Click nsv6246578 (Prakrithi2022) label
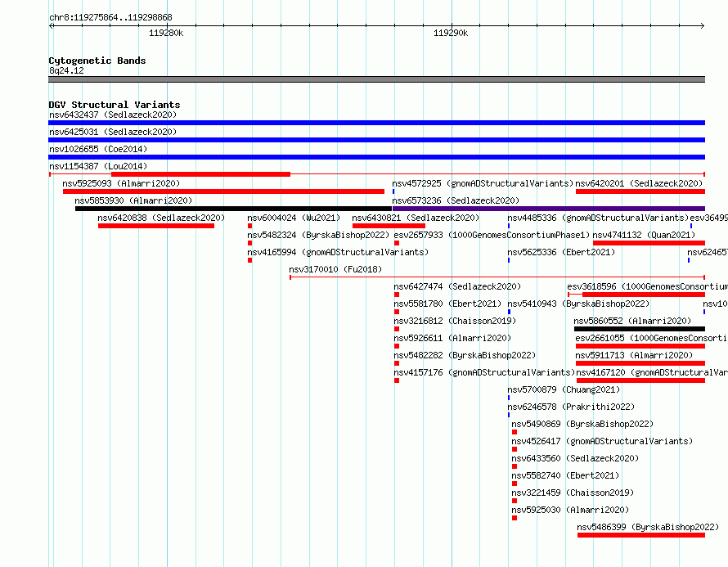The height and width of the screenshot is (567, 728). click(x=571, y=407)
